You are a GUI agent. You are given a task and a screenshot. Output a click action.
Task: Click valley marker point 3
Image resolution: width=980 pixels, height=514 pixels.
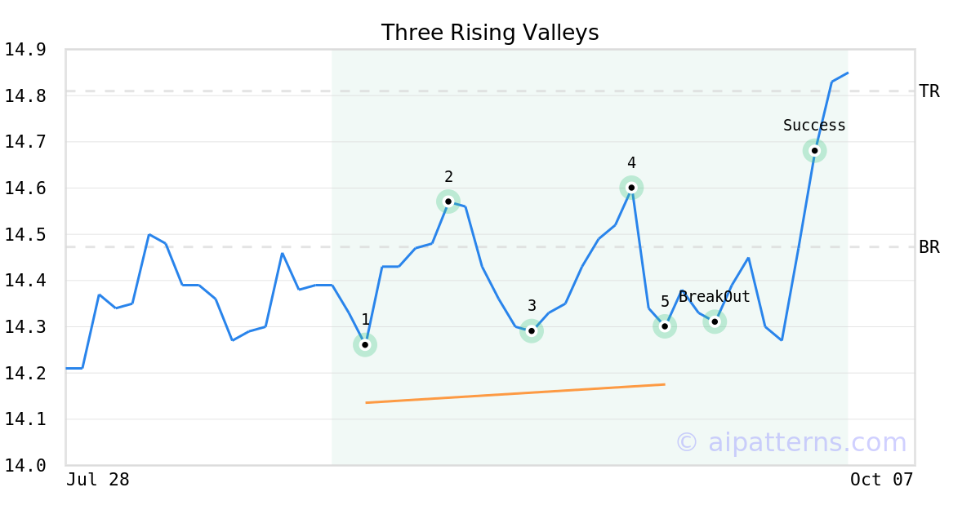(x=532, y=330)
